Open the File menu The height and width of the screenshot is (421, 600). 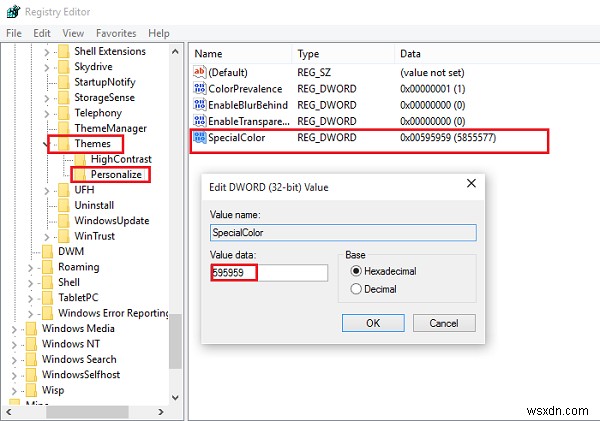click(14, 33)
